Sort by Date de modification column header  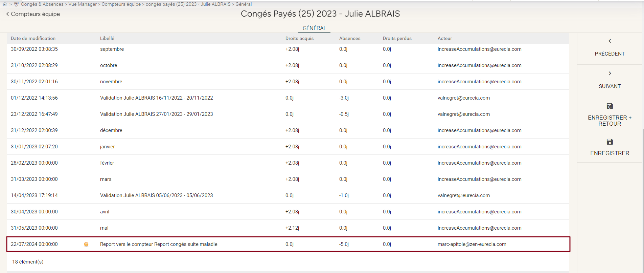pos(33,39)
